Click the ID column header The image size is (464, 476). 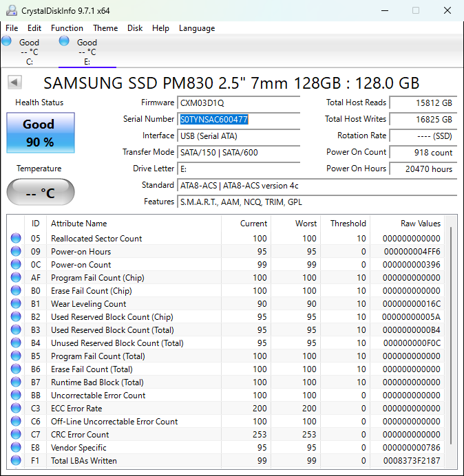[x=35, y=224]
